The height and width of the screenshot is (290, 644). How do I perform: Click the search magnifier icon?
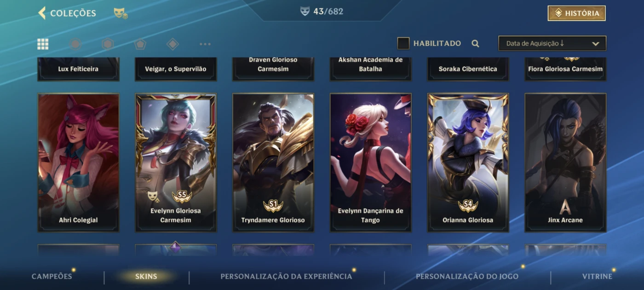pyautogui.click(x=476, y=44)
